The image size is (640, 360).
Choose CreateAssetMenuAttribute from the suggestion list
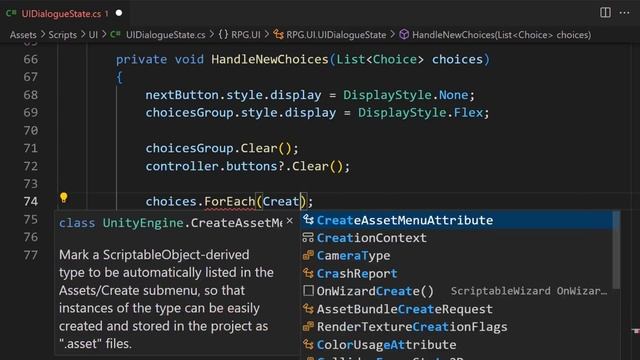456,220
